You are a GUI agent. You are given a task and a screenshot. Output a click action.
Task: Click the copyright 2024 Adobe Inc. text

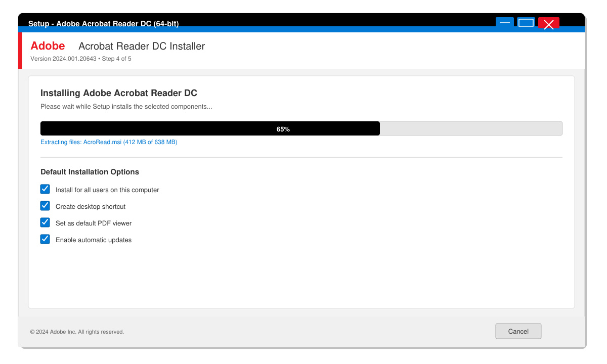click(77, 332)
